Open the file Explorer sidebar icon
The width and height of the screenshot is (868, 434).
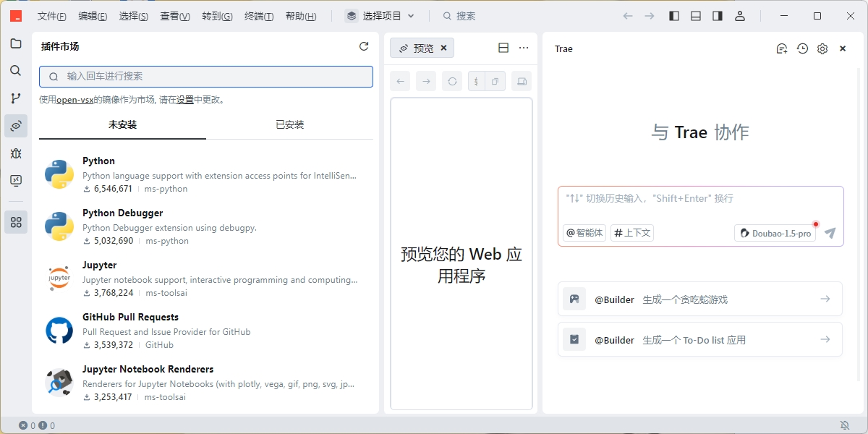[x=16, y=43]
